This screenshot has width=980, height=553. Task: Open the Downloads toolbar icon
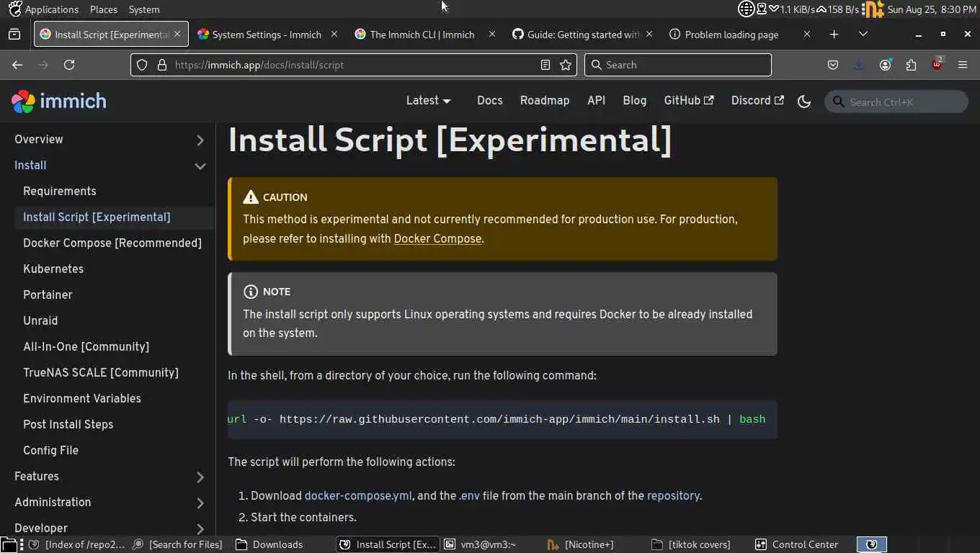coord(859,65)
